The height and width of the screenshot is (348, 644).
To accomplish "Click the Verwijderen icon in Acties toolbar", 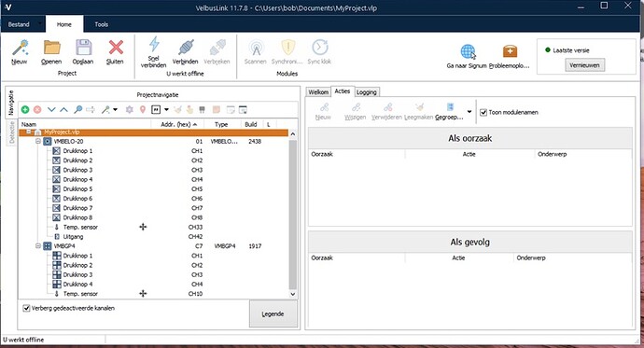I will tap(387, 107).
